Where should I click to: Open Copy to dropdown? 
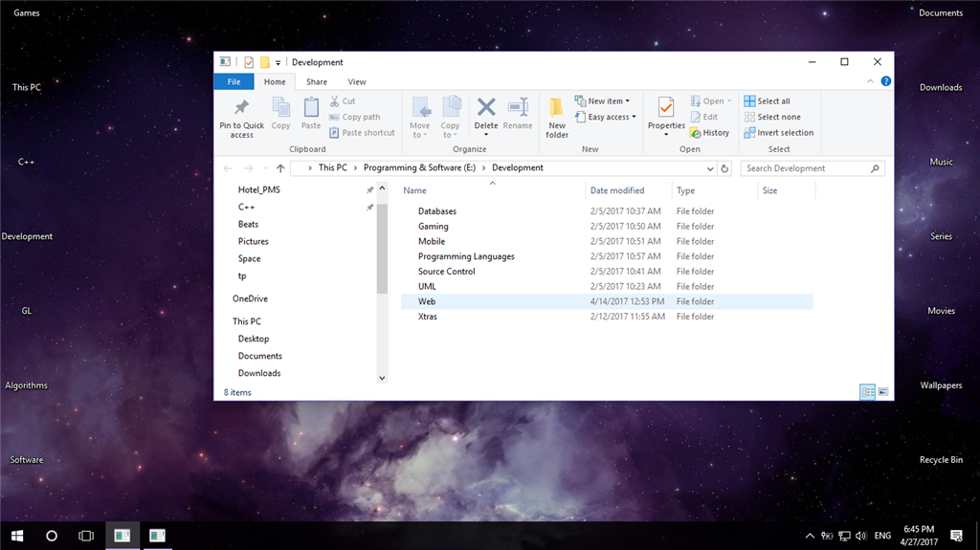[450, 118]
